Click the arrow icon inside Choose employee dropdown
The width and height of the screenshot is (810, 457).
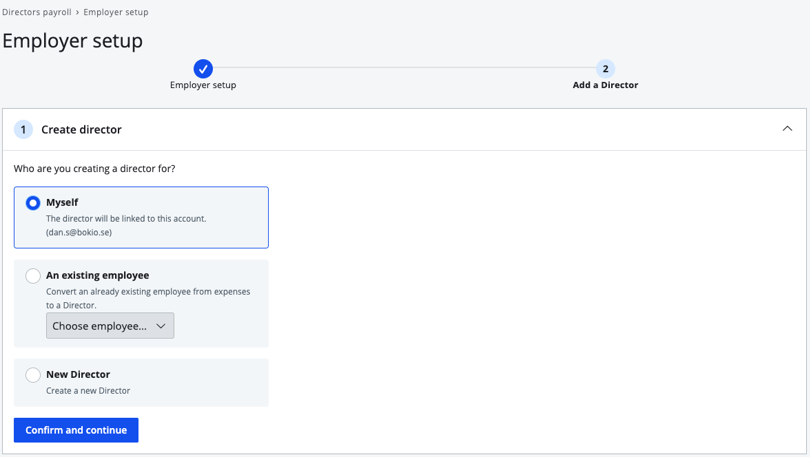pyautogui.click(x=161, y=326)
